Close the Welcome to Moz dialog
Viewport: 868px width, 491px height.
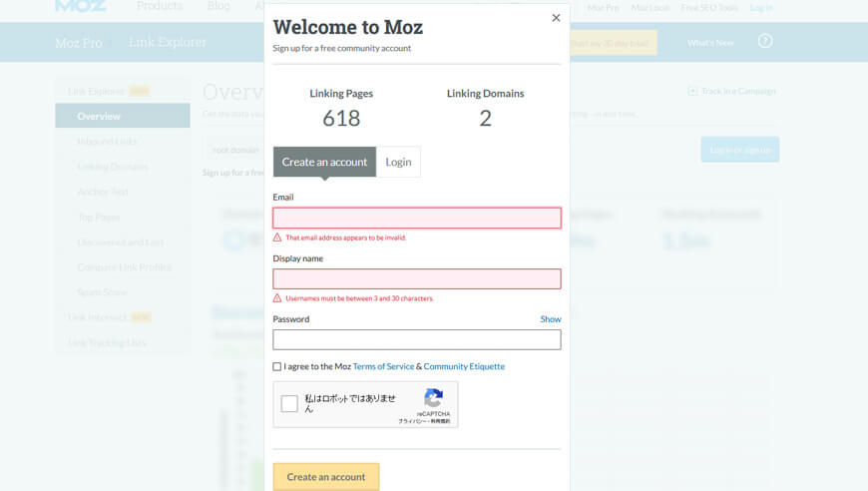(x=556, y=18)
